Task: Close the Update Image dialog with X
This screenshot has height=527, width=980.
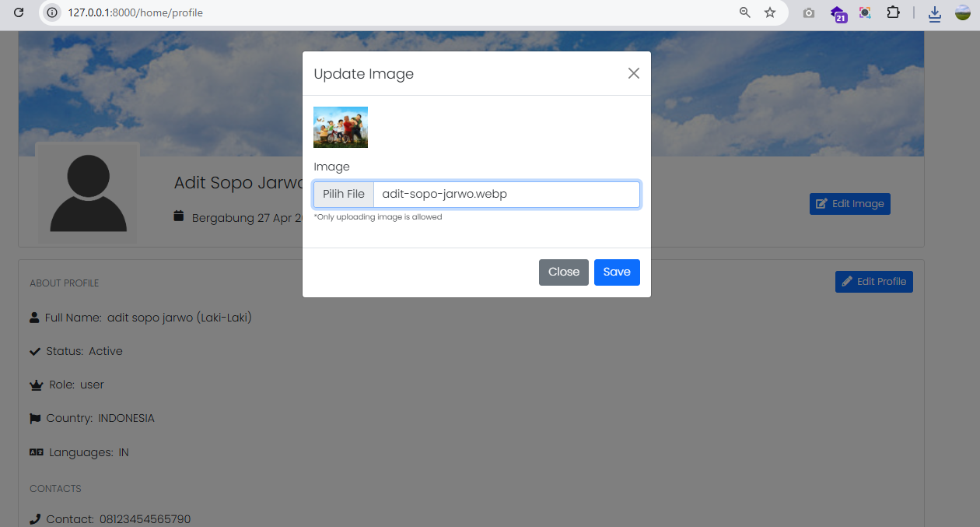Action: [633, 73]
